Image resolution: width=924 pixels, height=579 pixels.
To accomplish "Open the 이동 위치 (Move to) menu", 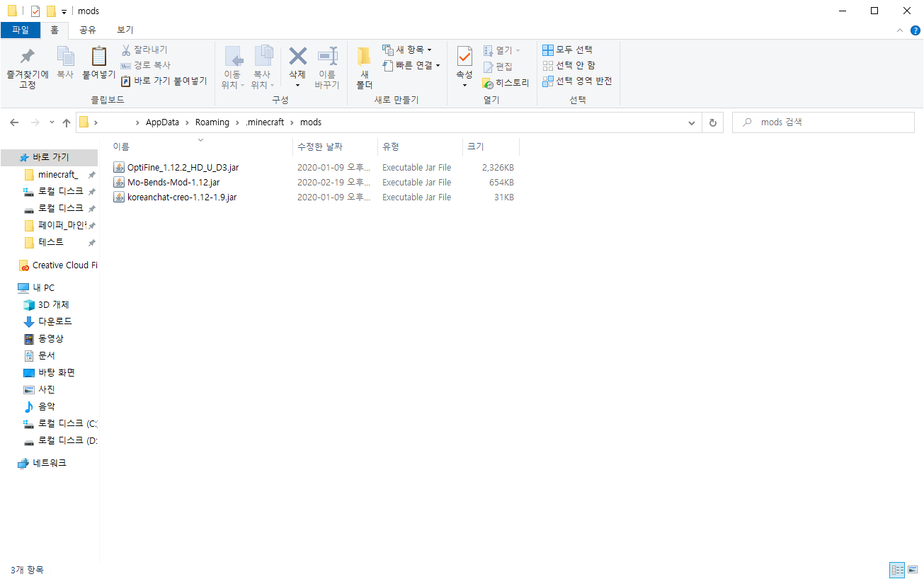I will [x=232, y=68].
